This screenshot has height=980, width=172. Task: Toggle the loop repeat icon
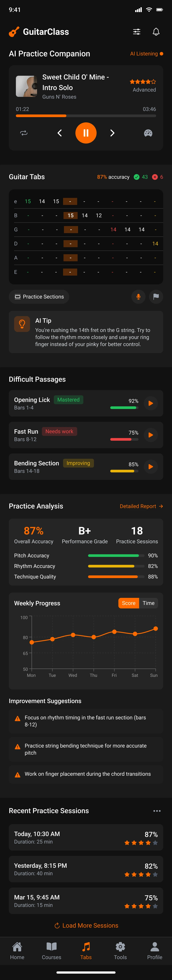(x=24, y=133)
